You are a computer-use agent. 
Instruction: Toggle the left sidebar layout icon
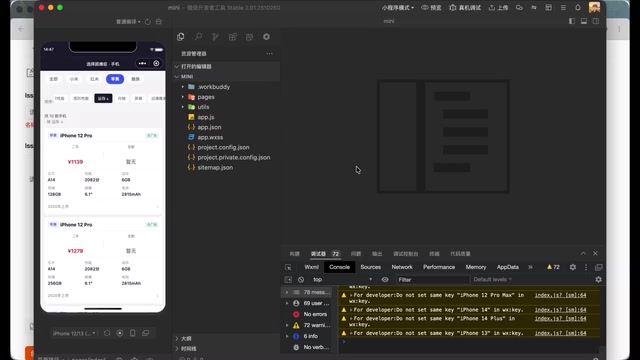pos(572,21)
